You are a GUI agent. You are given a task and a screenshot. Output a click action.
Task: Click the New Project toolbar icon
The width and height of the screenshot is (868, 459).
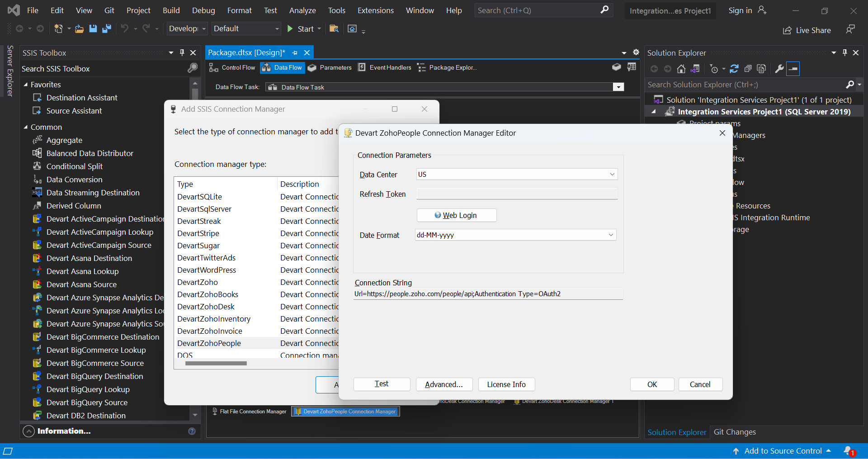click(x=58, y=29)
